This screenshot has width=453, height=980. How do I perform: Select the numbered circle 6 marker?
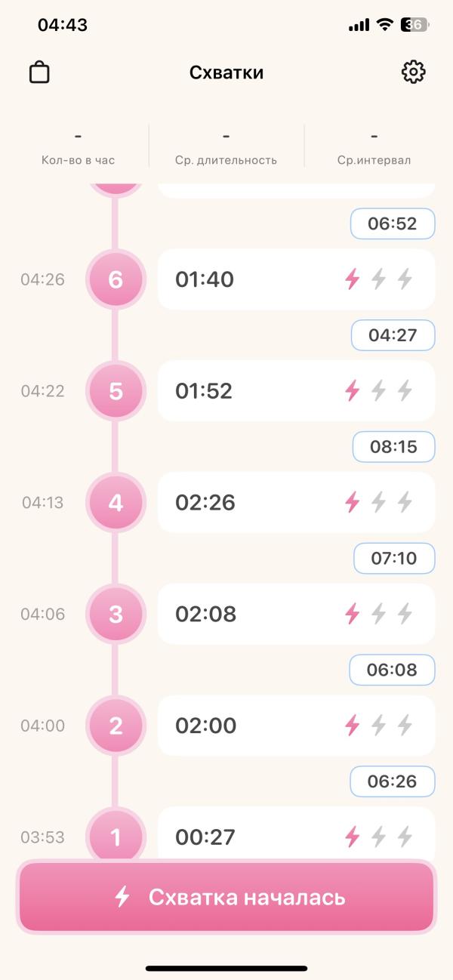click(x=116, y=279)
